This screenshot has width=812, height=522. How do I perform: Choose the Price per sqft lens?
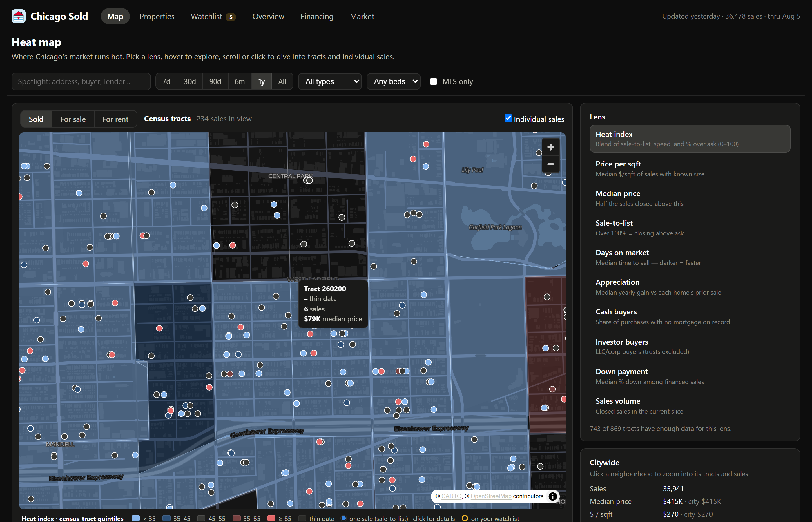tap(690, 168)
